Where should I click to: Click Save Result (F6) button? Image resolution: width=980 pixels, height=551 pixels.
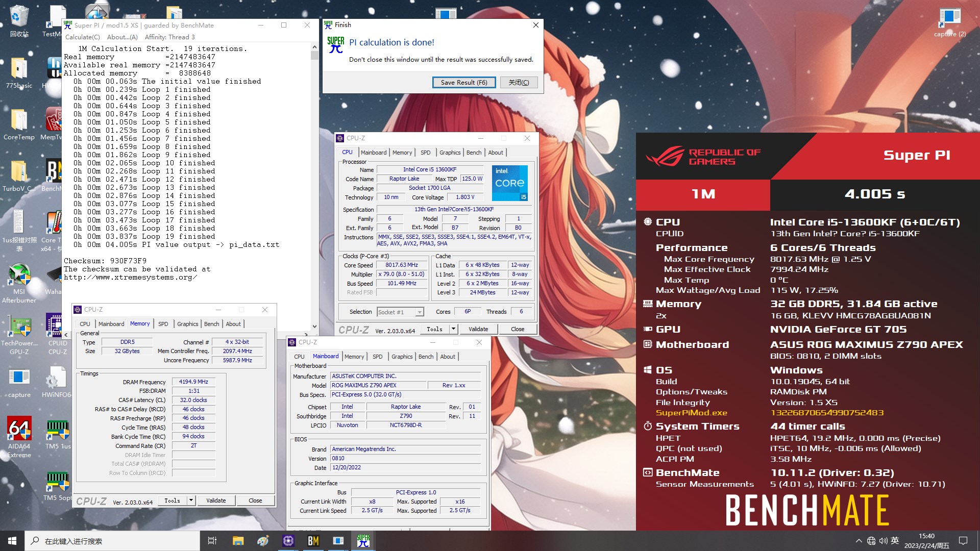(x=464, y=82)
